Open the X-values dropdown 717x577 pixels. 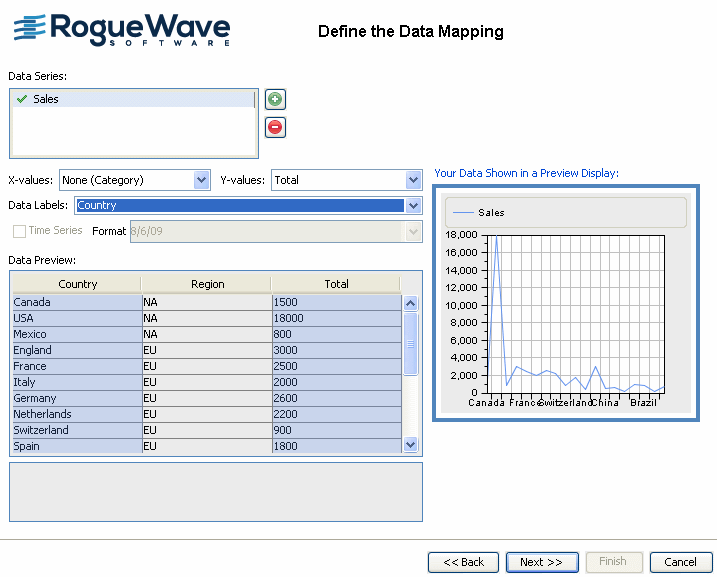click(201, 180)
